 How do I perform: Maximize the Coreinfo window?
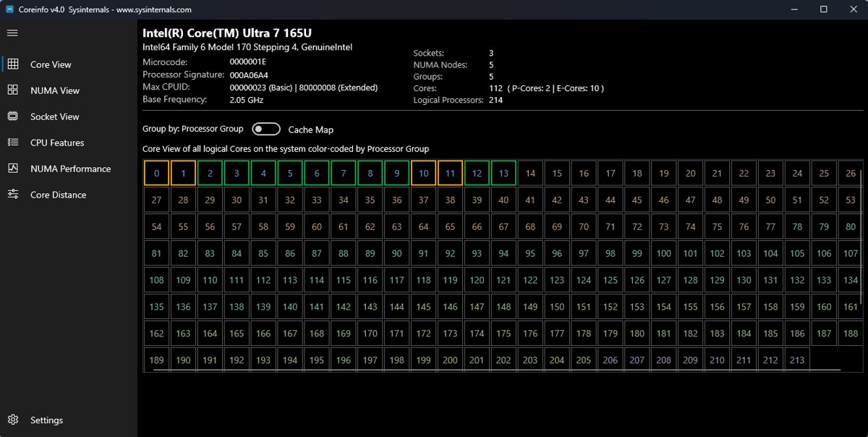click(x=824, y=9)
